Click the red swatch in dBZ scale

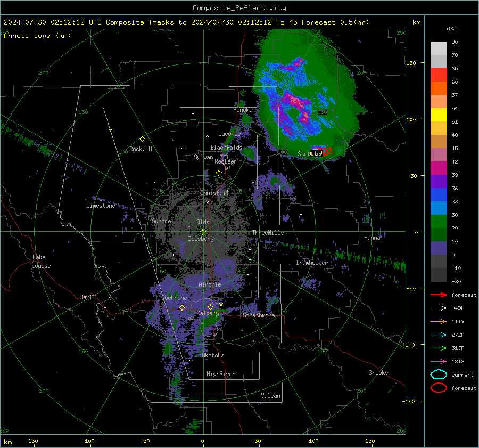click(439, 75)
